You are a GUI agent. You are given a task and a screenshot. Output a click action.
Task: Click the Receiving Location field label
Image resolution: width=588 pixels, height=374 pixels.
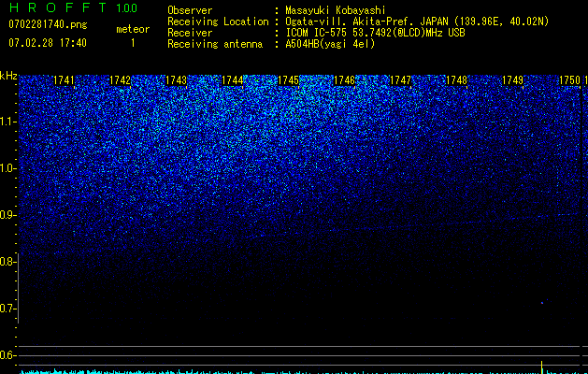coord(218,22)
